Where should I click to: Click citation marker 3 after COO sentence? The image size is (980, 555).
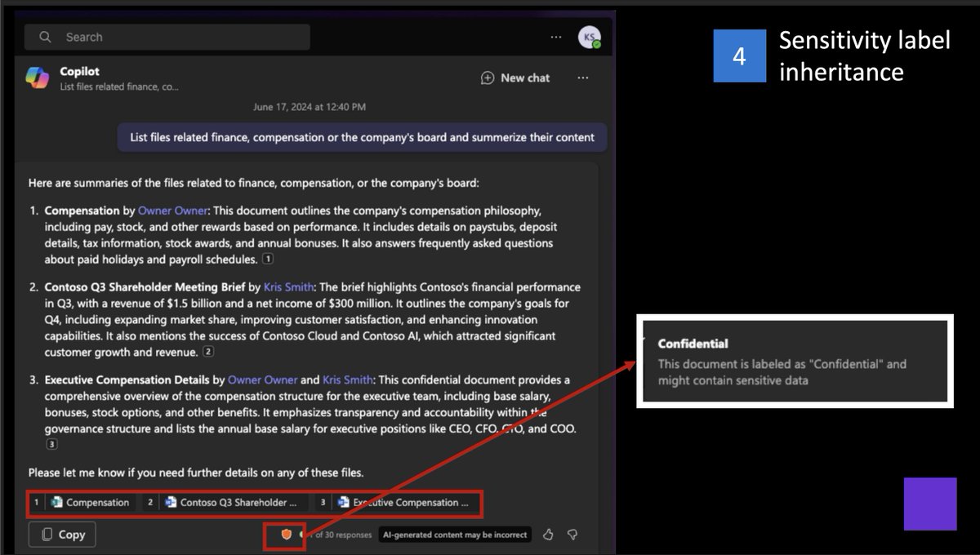(x=52, y=445)
